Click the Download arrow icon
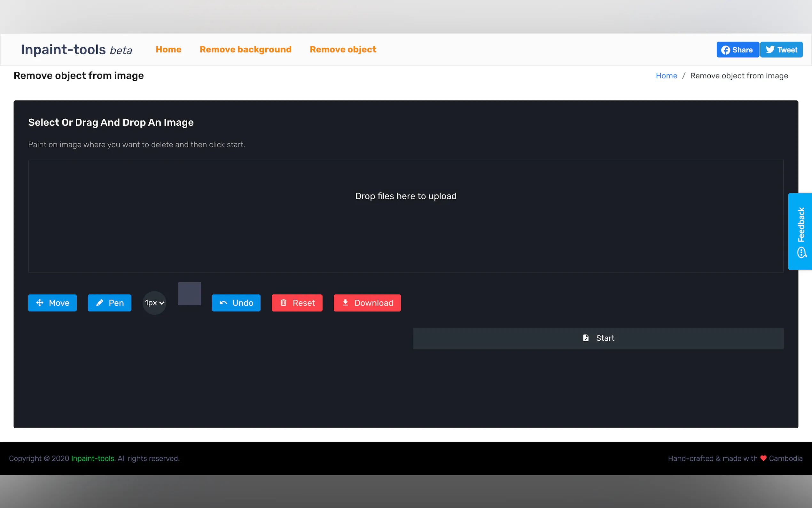 point(345,302)
